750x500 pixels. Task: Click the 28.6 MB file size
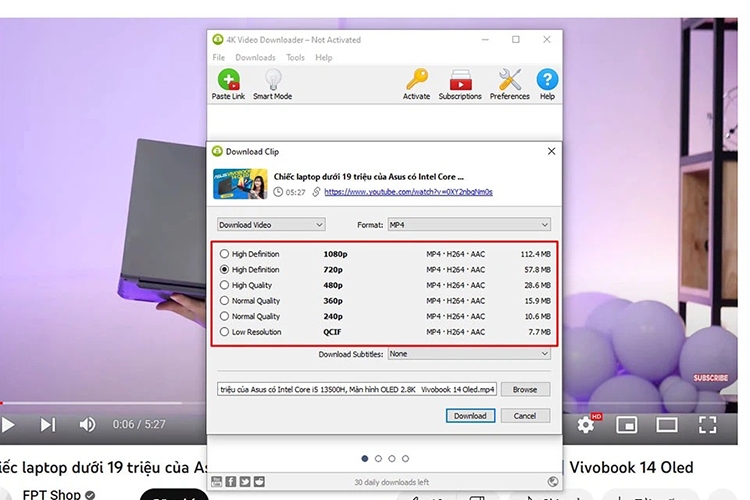pyautogui.click(x=537, y=285)
